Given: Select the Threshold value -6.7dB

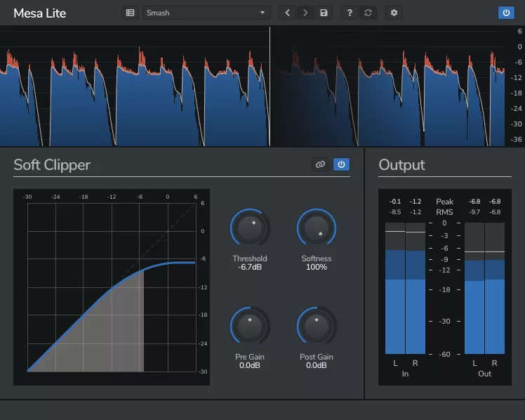Looking at the screenshot, I should click(250, 268).
